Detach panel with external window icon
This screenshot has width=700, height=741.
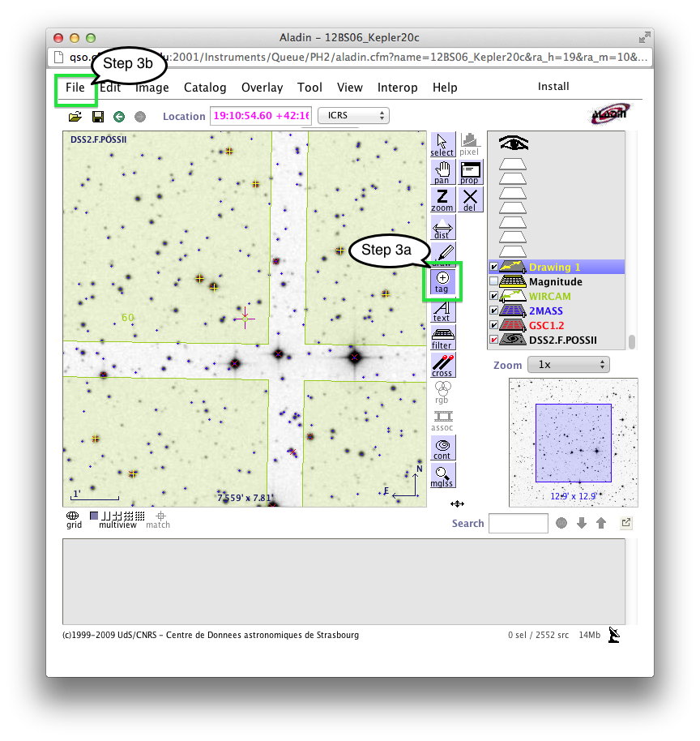[626, 523]
